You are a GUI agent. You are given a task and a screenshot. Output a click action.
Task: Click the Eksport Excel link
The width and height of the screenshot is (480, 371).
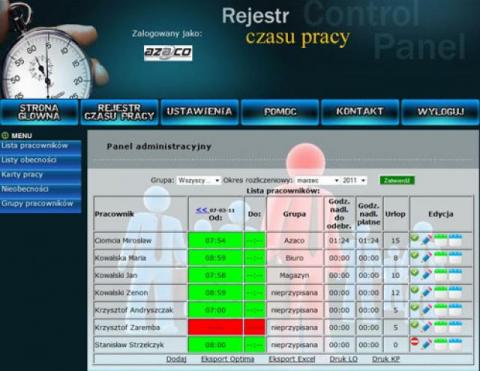coord(292,359)
